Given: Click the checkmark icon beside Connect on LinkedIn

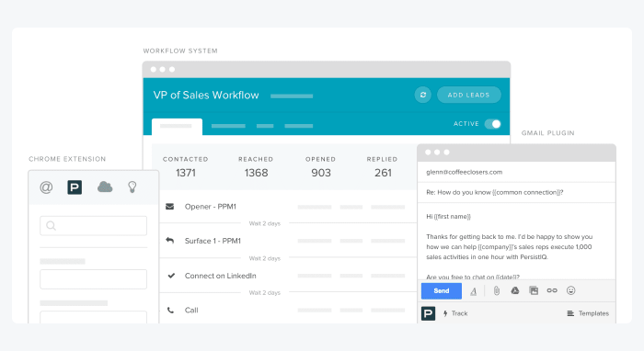Looking at the screenshot, I should coord(171,276).
